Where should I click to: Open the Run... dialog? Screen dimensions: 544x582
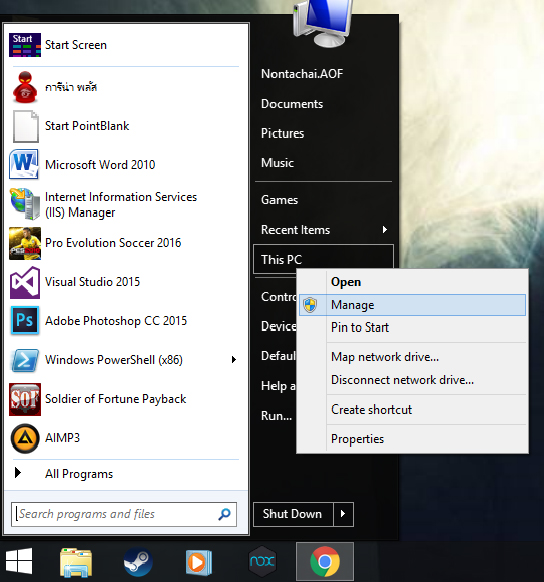tap(276, 416)
